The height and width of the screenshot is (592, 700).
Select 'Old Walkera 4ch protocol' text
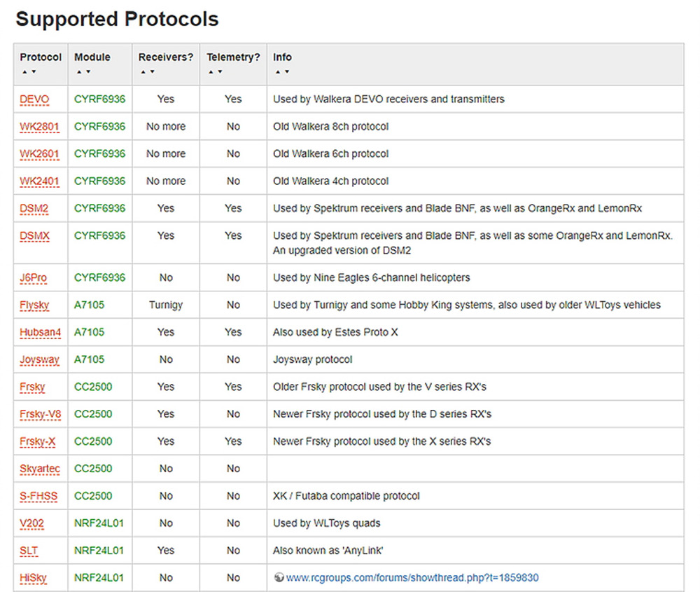(x=331, y=181)
